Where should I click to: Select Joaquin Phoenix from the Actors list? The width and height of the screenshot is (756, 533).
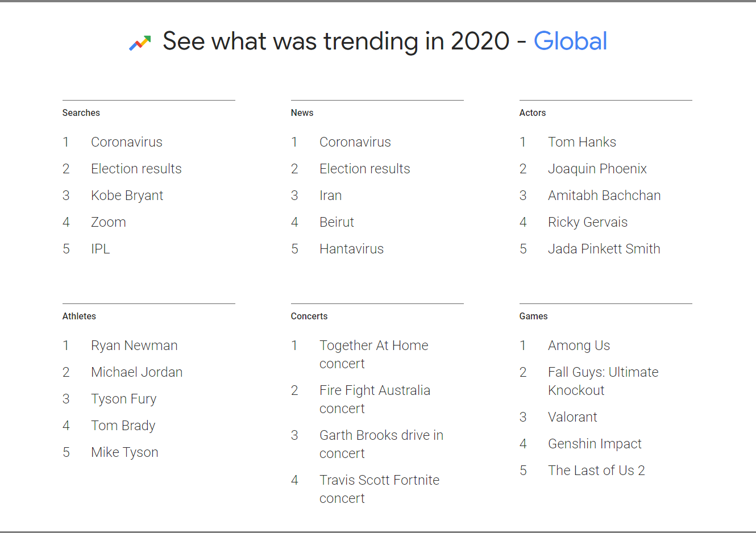pos(597,168)
